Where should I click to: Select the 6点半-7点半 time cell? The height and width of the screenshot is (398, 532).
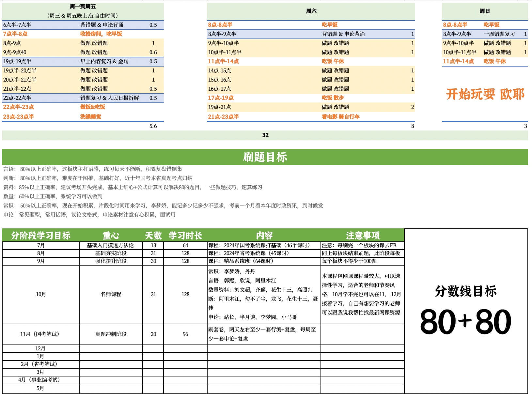17,25
